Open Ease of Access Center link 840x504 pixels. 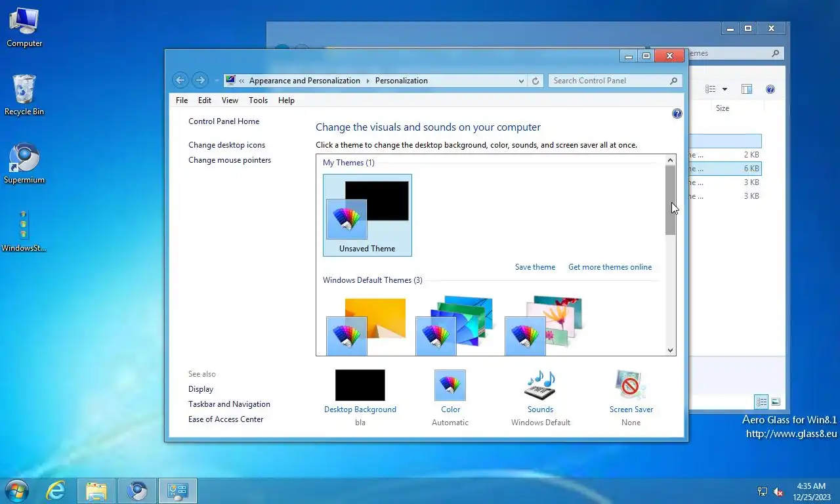226,419
